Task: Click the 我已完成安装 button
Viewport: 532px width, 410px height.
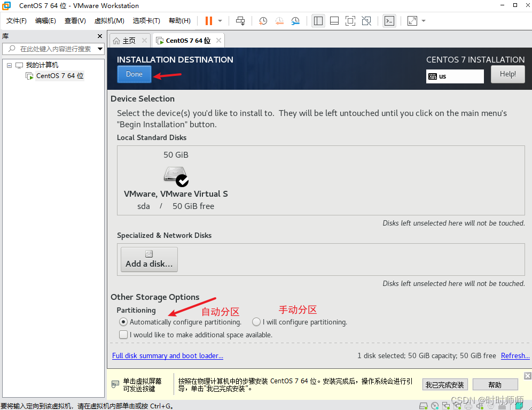Action: (445, 385)
